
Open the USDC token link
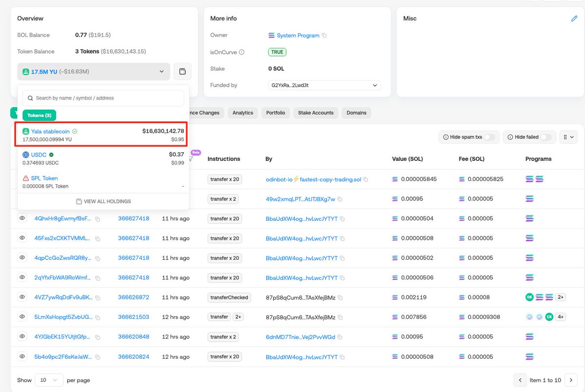coord(39,155)
